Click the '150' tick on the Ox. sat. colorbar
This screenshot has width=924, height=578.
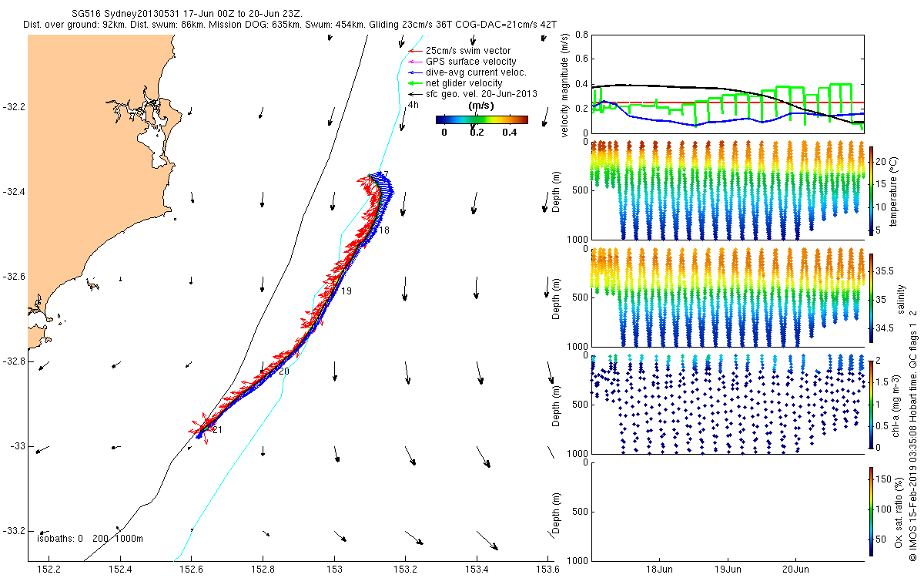tap(883, 479)
